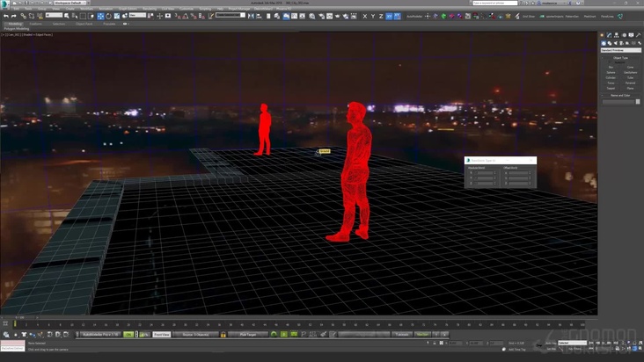
Task: Open the Help menu
Action: (220, 9)
